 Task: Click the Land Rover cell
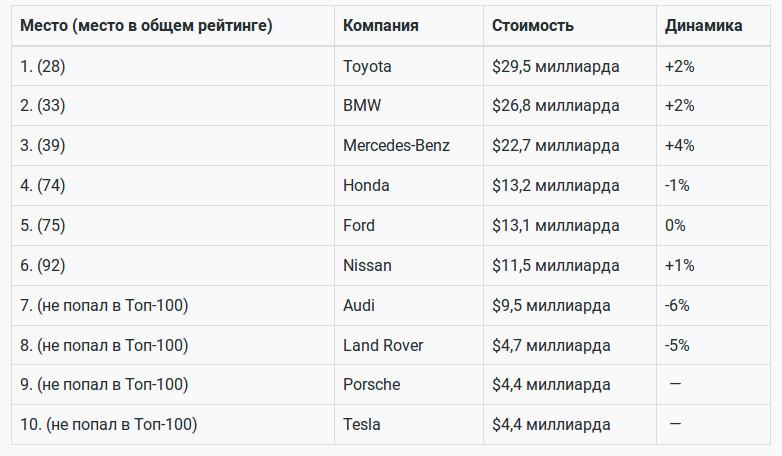coord(383,345)
